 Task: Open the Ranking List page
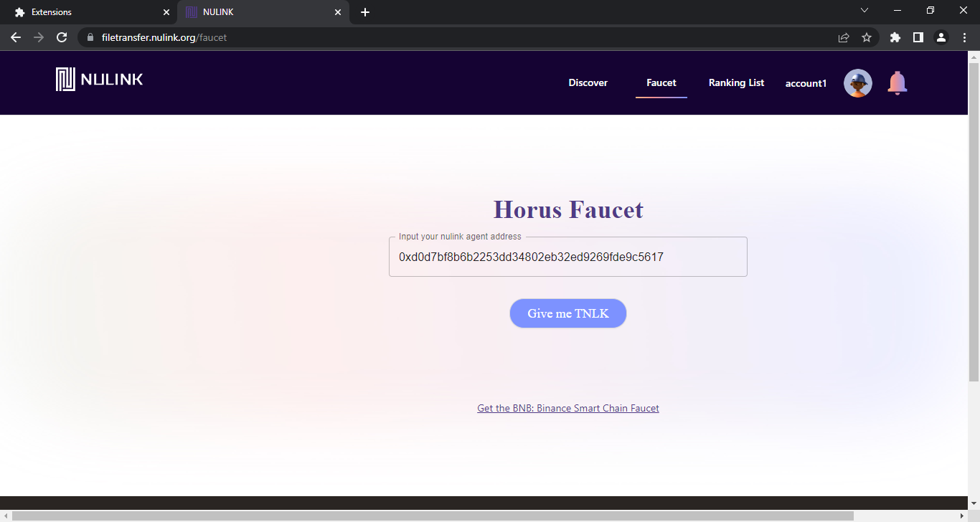click(x=736, y=82)
